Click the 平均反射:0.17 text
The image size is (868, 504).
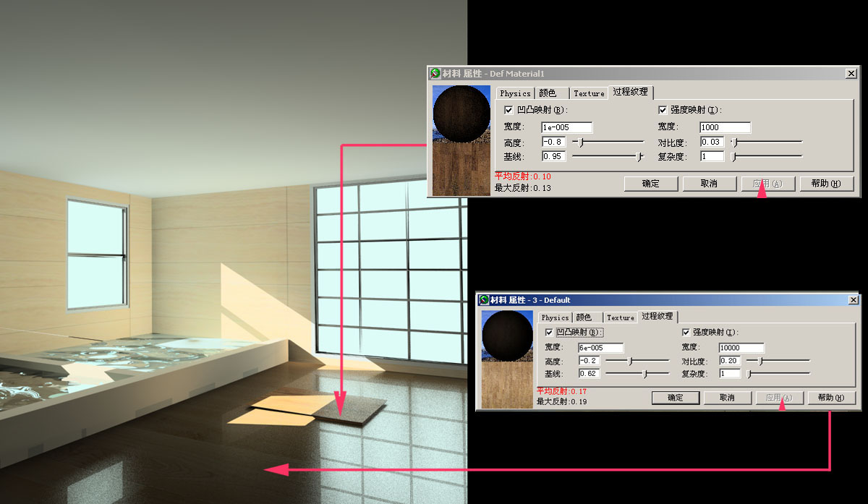561,391
